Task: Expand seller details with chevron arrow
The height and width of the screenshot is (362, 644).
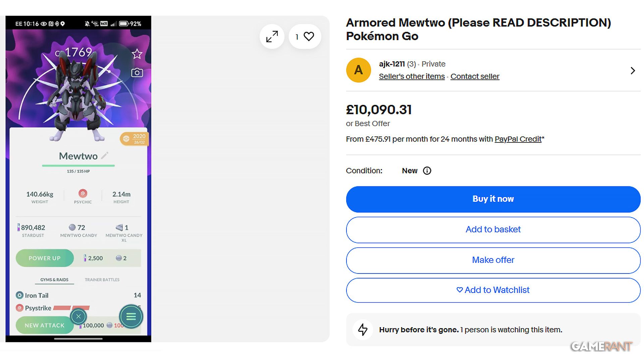Action: 633,71
